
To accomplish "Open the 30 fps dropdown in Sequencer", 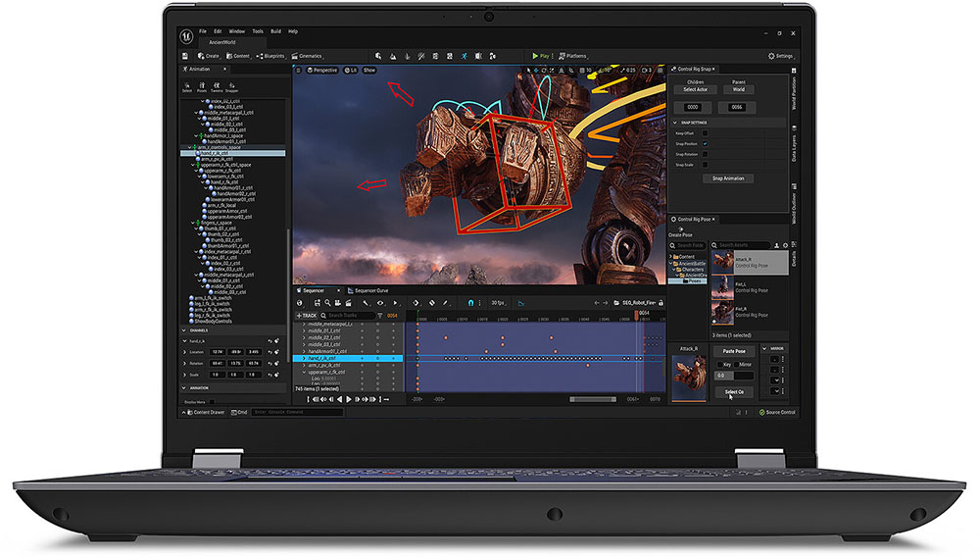I will pos(498,303).
